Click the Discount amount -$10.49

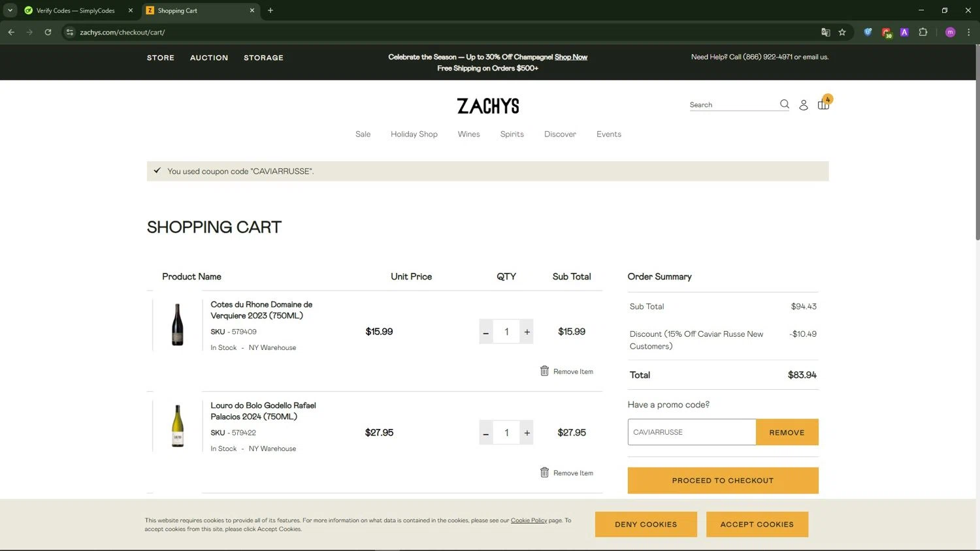(802, 334)
